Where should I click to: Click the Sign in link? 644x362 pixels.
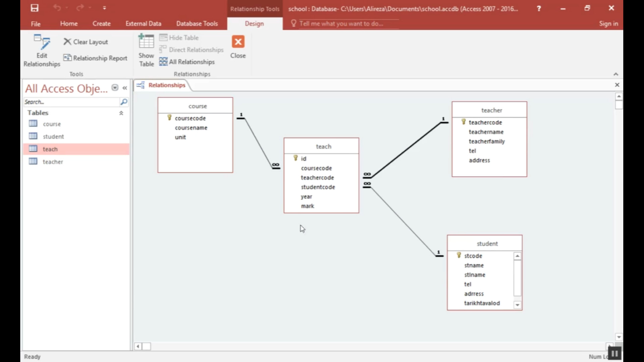click(608, 23)
